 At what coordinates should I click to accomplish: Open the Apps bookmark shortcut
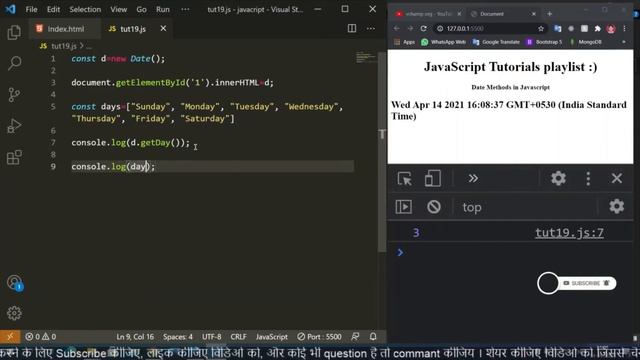[x=404, y=42]
